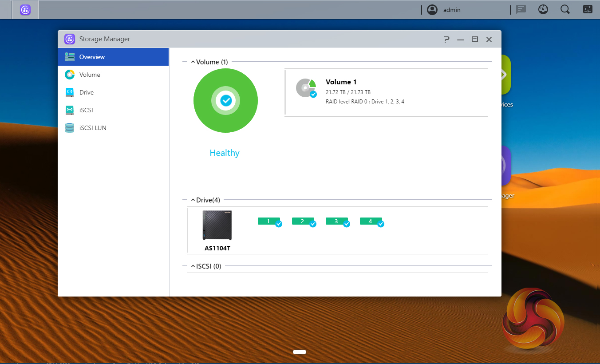Screen dimensions: 600x364
Task: Open the search magnifier in top bar
Action: pos(565,9)
